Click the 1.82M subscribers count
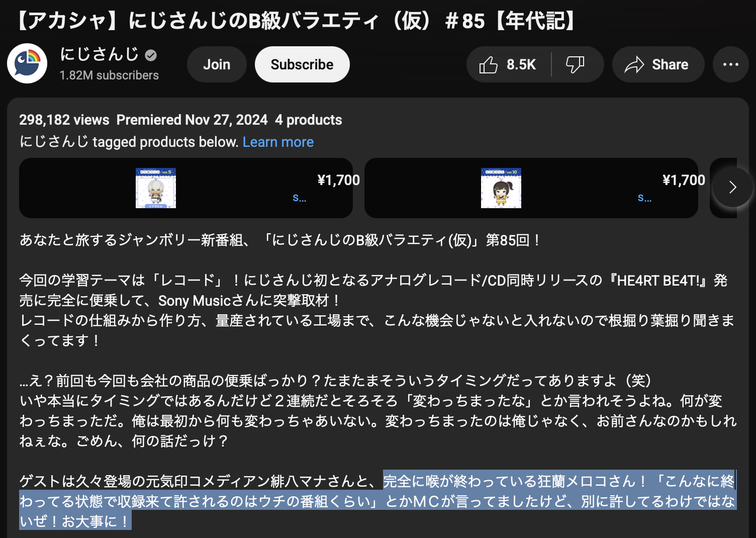 tap(109, 75)
